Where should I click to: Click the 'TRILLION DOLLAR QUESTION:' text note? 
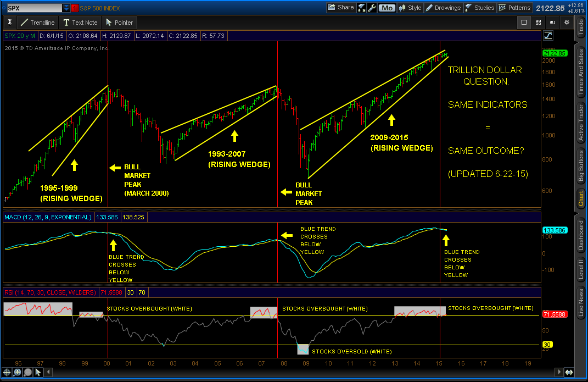click(x=485, y=76)
